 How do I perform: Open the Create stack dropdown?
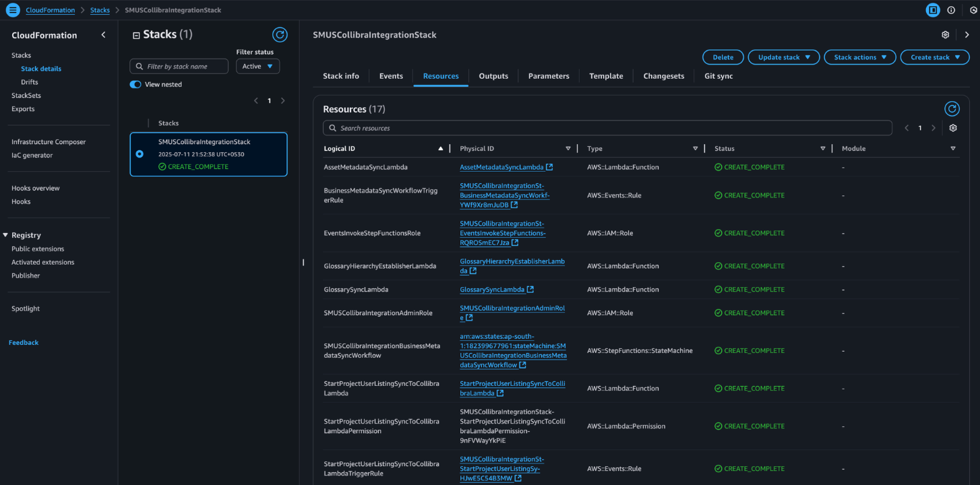934,57
